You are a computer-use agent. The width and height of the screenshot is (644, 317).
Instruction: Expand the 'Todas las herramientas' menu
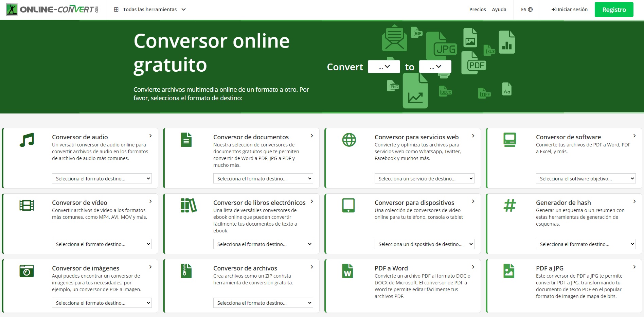(x=149, y=9)
